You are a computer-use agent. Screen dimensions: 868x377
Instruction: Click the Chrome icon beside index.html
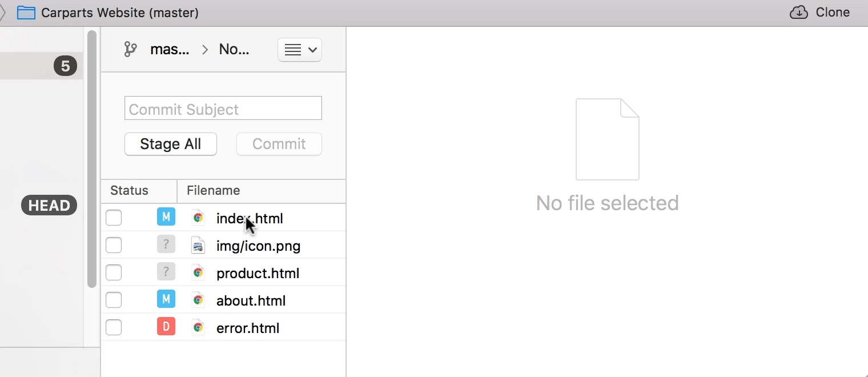198,218
